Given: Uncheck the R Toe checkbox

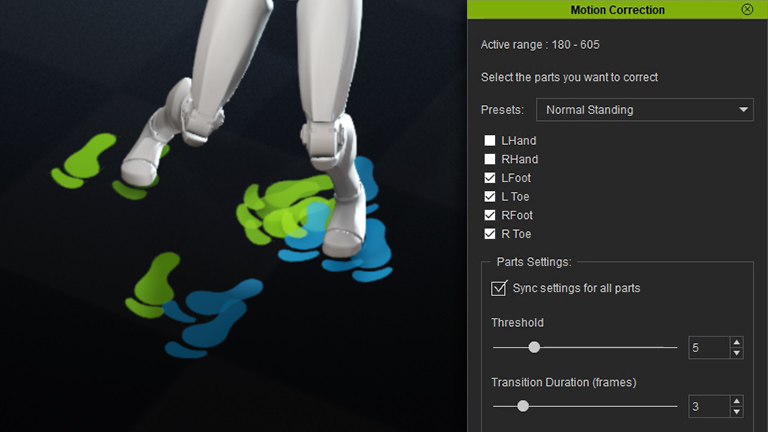Looking at the screenshot, I should pyautogui.click(x=490, y=234).
